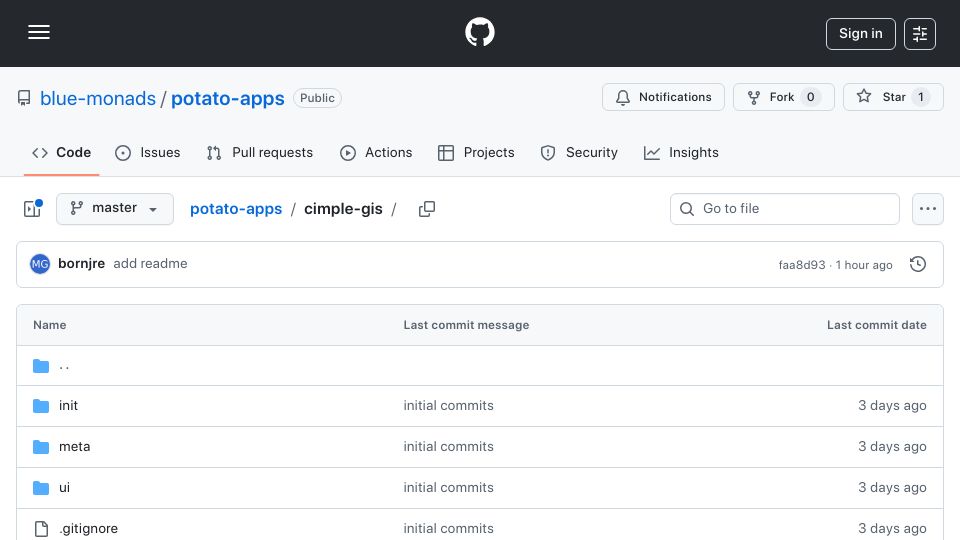960x540 pixels.
Task: Click the meta folder icon
Action: coord(41,447)
